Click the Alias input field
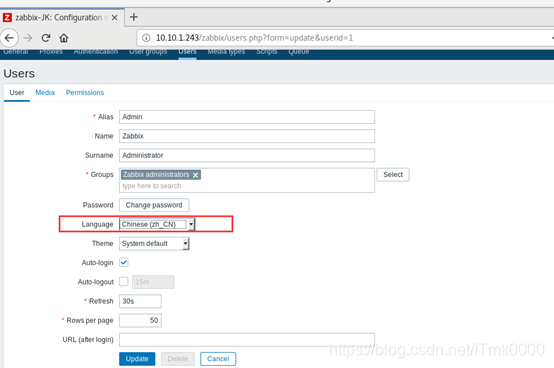Image resolution: width=554 pixels, height=368 pixels. pos(247,117)
